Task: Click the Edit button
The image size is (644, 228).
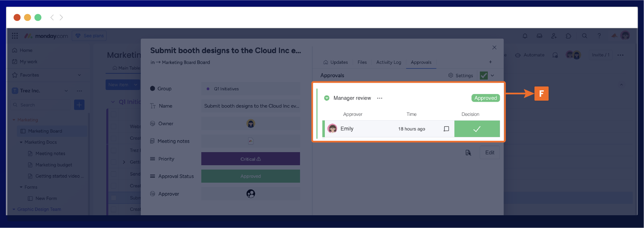Action: click(x=489, y=152)
